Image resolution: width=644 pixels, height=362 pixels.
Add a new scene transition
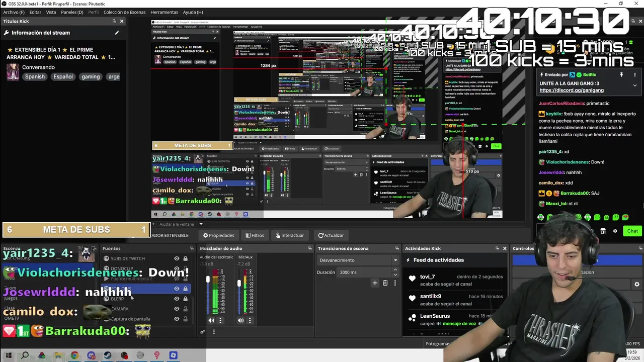click(375, 283)
